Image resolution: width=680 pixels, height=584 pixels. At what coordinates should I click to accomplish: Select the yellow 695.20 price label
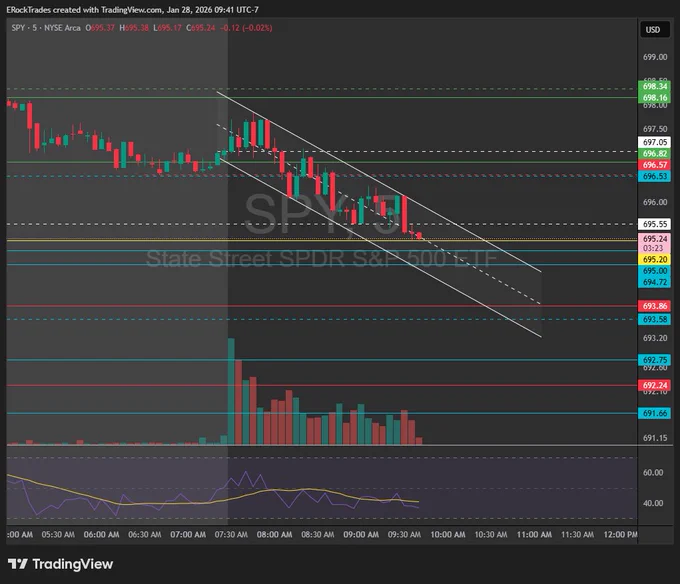click(x=654, y=259)
